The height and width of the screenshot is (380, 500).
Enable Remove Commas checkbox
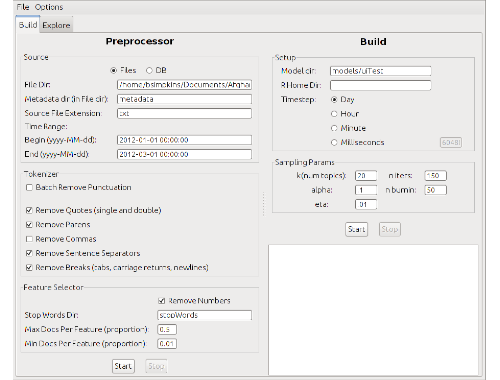29,239
